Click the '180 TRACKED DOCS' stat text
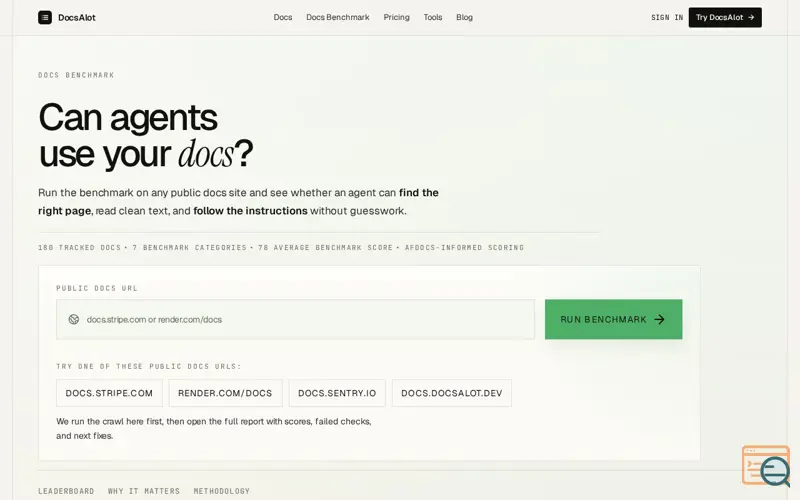The image size is (800, 500). coord(80,247)
